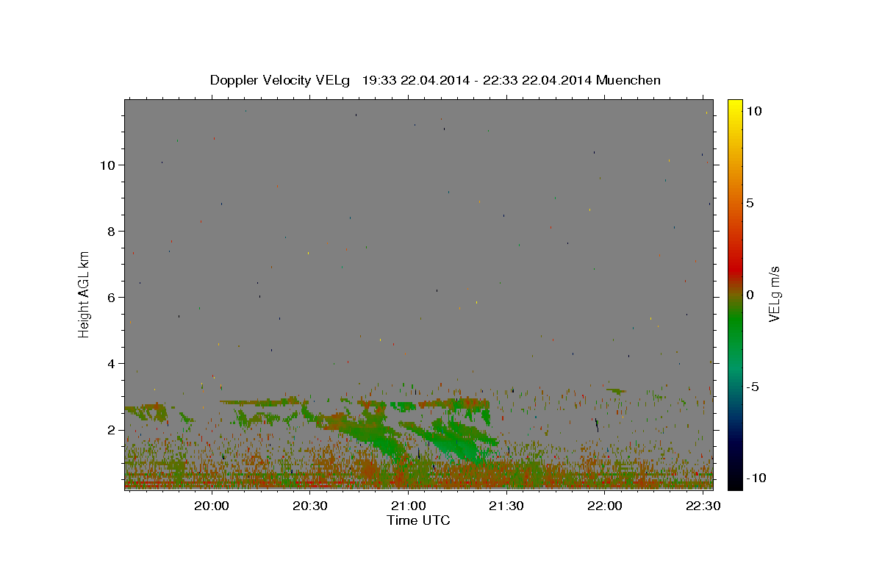The height and width of the screenshot is (588, 882).
Task: Click the height axis label 8
Action: click(112, 232)
